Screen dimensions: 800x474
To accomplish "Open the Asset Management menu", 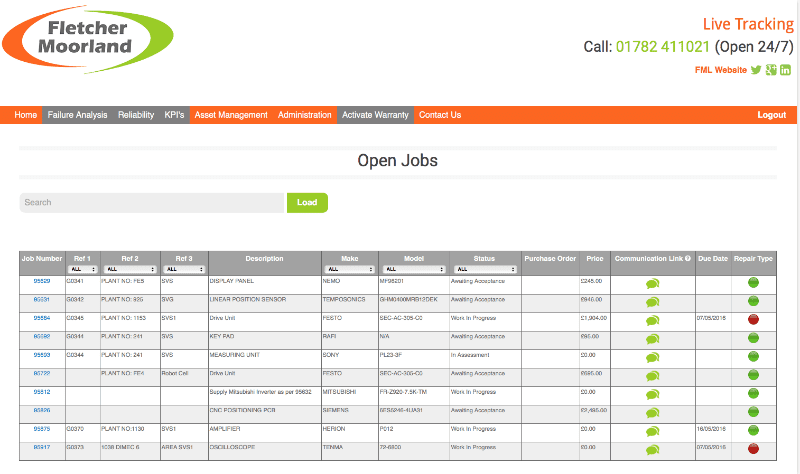I will point(231,115).
